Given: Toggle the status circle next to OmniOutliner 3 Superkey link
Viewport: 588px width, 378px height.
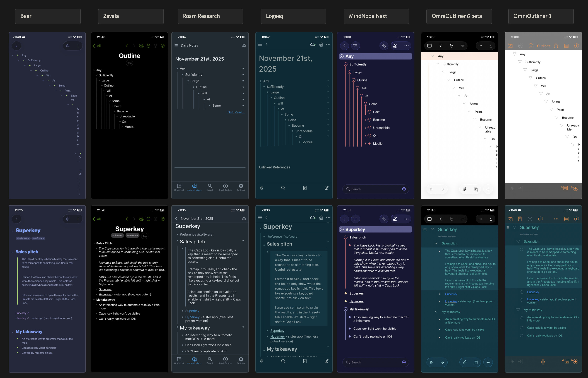Looking at the screenshot, I should pos(522,292).
